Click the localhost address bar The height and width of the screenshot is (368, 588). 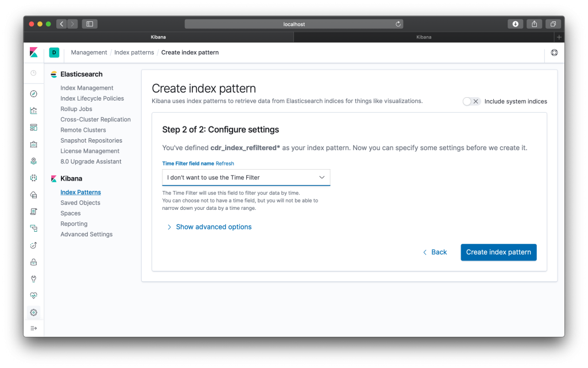[x=293, y=24]
